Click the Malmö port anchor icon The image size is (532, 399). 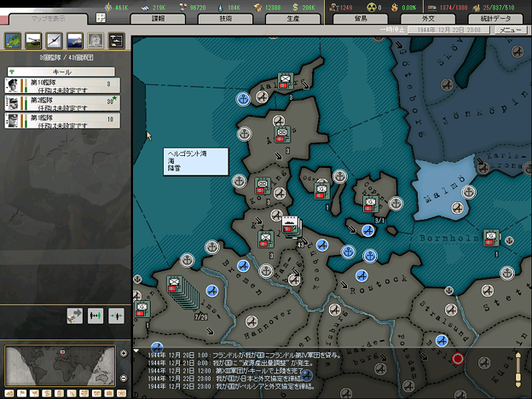click(x=469, y=192)
